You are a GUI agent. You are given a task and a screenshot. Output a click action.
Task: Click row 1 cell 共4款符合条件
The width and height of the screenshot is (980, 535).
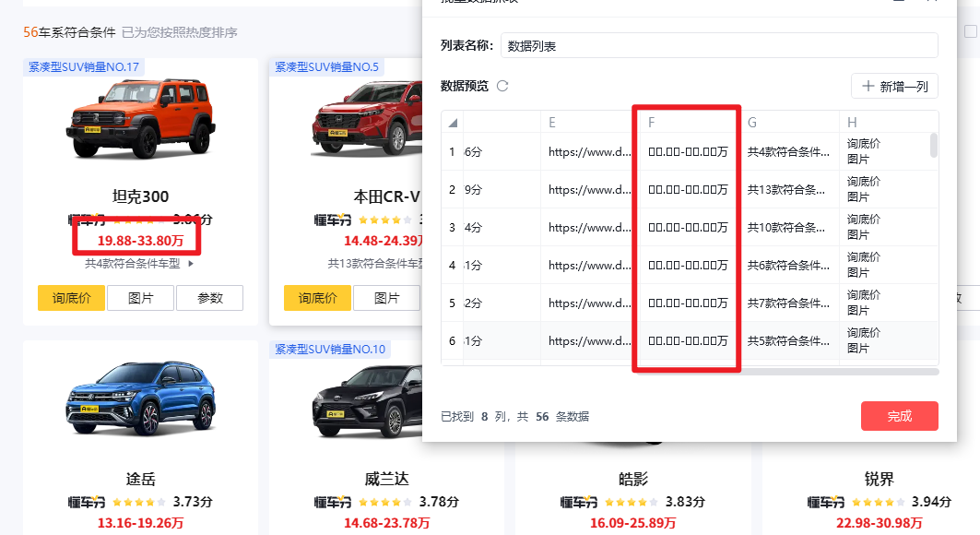click(x=789, y=152)
